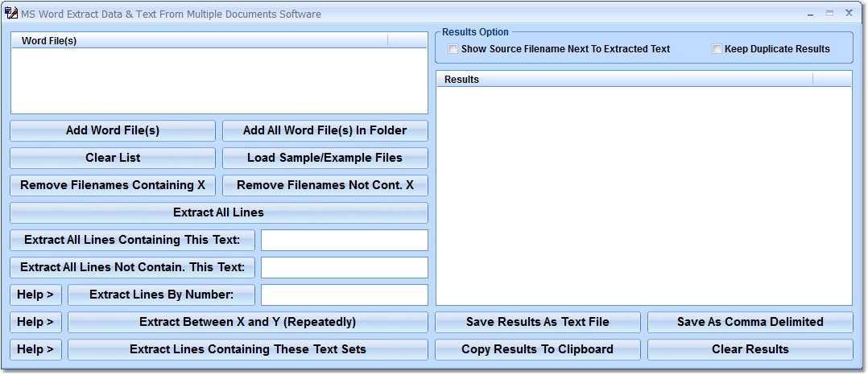Close the application window
The width and height of the screenshot is (868, 375).
pos(849,13)
